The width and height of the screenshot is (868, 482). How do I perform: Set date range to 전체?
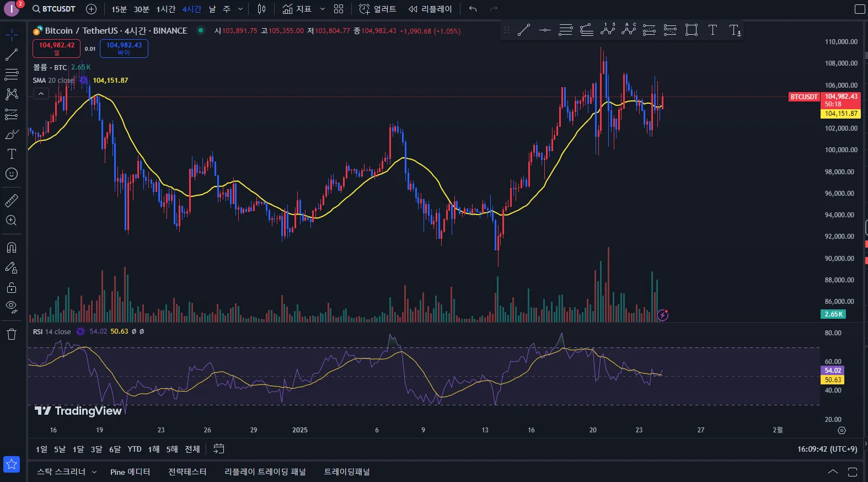click(x=192, y=449)
